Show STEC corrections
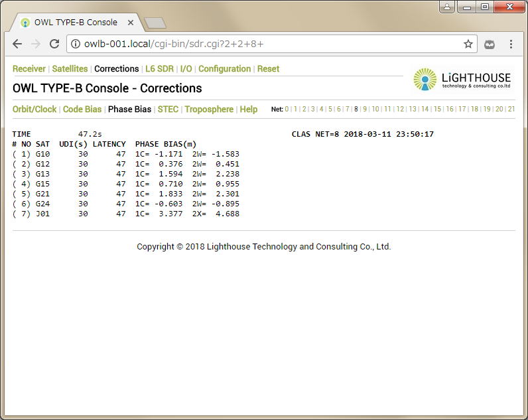This screenshot has width=528, height=420. click(x=168, y=109)
